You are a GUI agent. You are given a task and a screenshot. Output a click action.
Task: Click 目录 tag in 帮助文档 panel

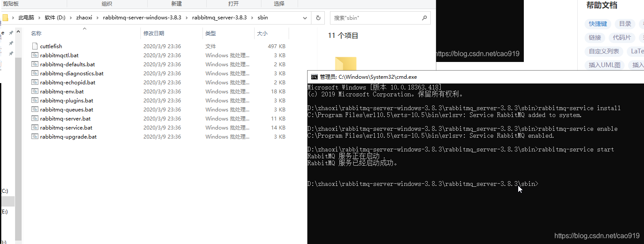(x=625, y=24)
